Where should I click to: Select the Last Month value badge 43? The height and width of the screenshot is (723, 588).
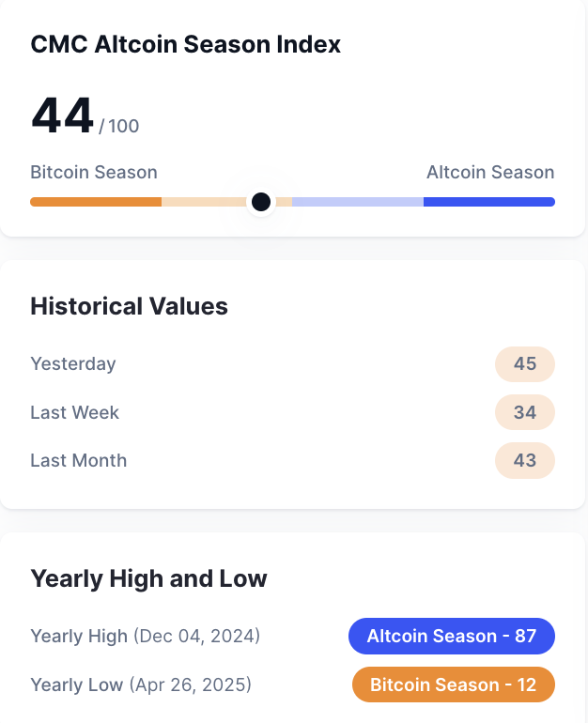coord(525,460)
